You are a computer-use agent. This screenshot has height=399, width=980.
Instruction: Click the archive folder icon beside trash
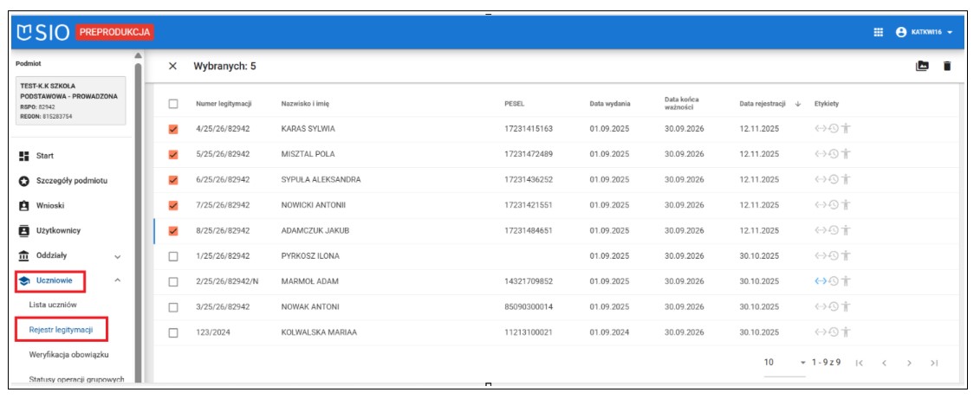[922, 66]
